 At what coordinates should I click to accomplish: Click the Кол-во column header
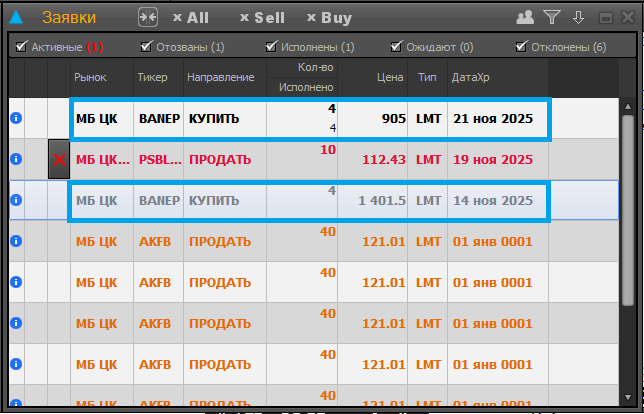(302, 68)
